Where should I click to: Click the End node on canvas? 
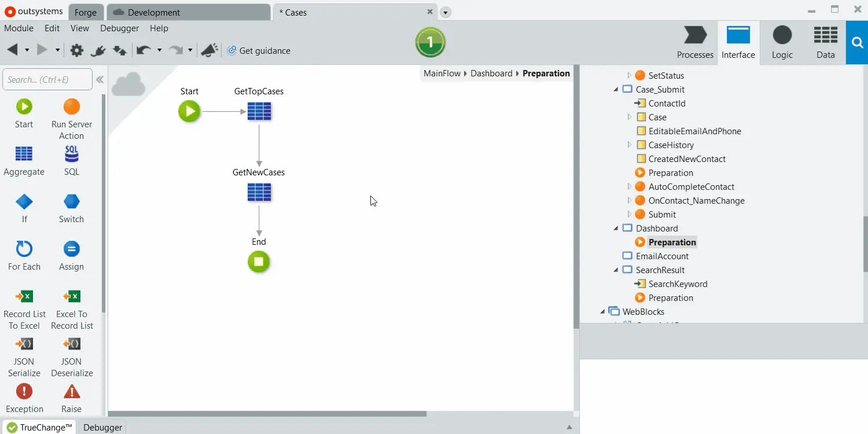[x=259, y=262]
